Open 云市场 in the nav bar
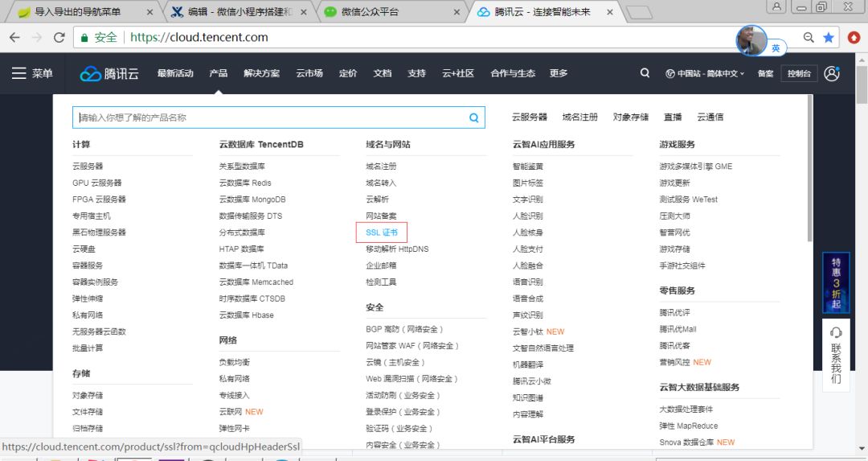 click(x=309, y=73)
